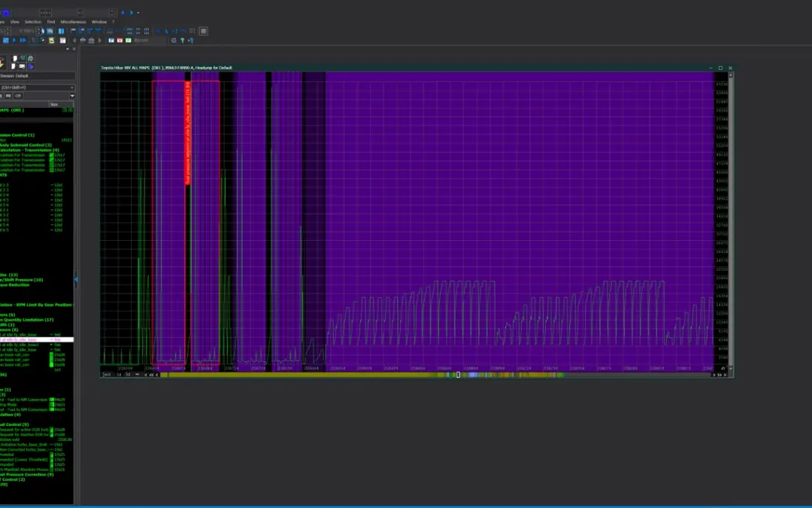
Task: Open settings with the gear icon
Action: pos(174,41)
